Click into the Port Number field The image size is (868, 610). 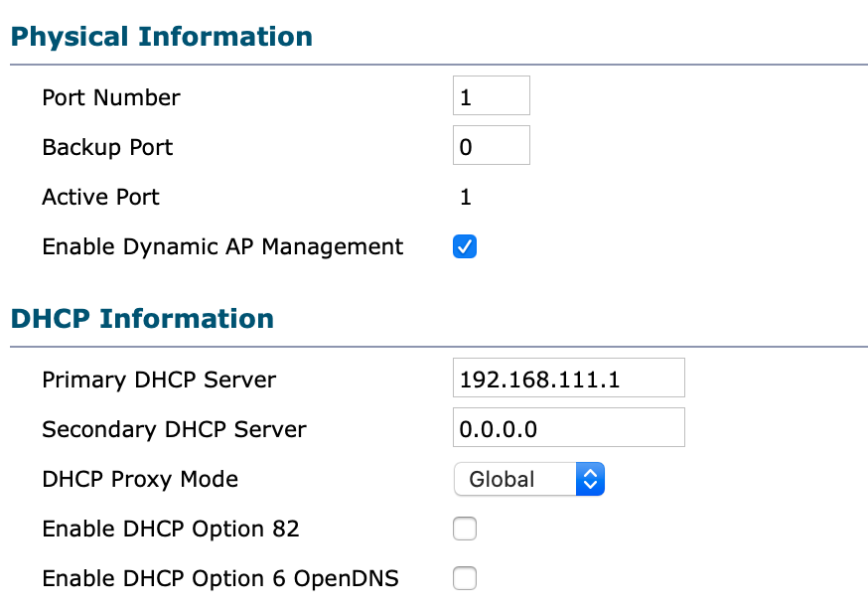pos(492,95)
